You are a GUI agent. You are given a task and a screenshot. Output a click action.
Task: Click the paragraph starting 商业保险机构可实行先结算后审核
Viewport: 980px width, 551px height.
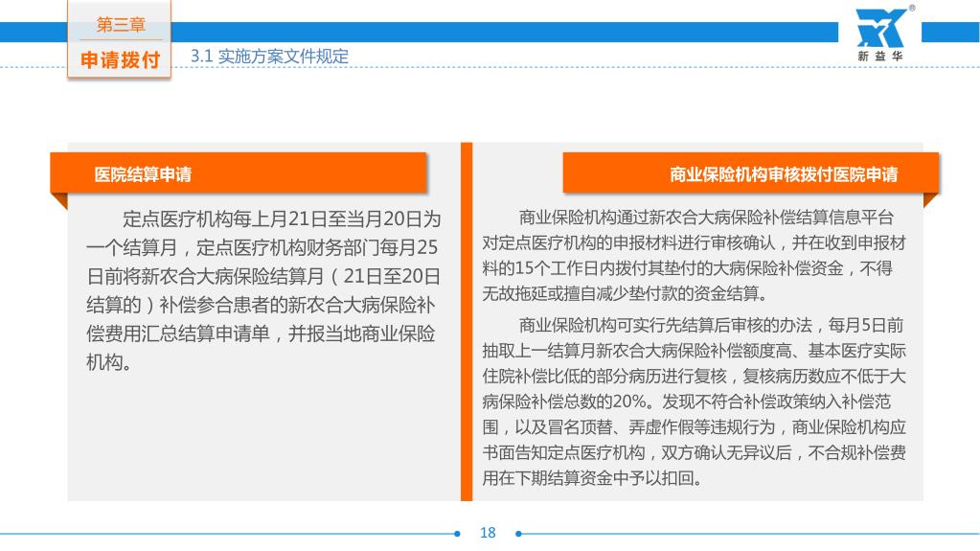click(x=694, y=402)
